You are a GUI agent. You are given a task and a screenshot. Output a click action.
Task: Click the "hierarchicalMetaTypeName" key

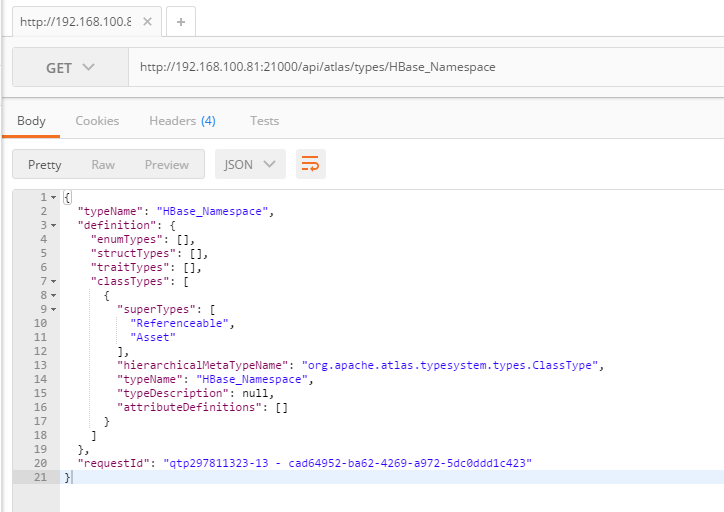203,365
